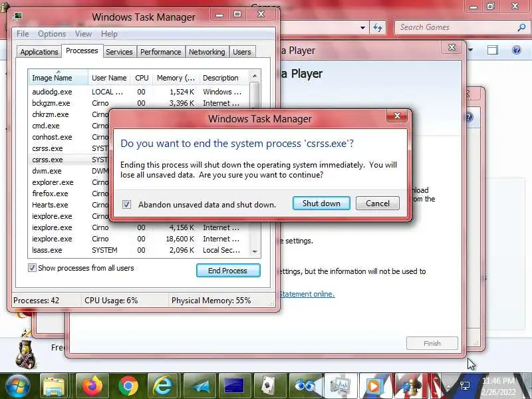Sort processes by Memory column
This screenshot has height=399, width=532.
[176, 78]
